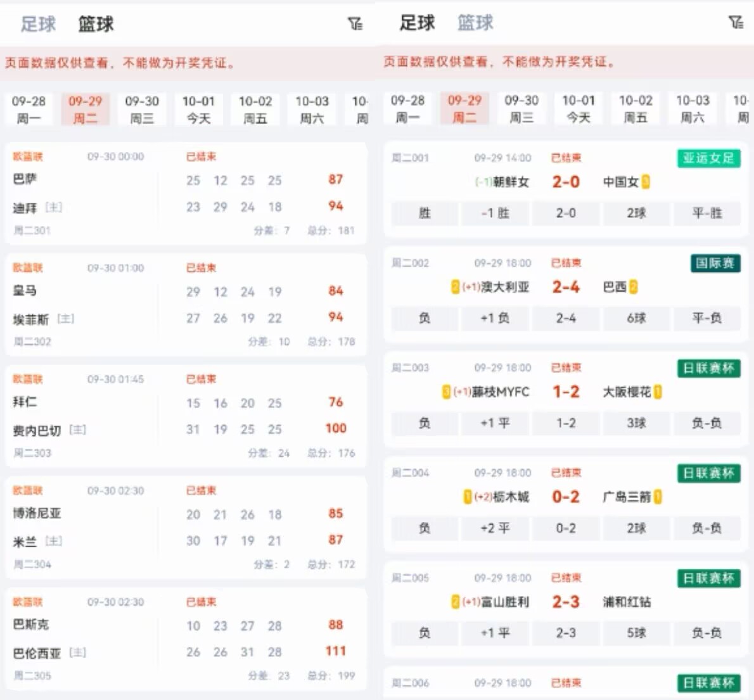
Task: Click team name 浦和红钻
Action: [627, 602]
